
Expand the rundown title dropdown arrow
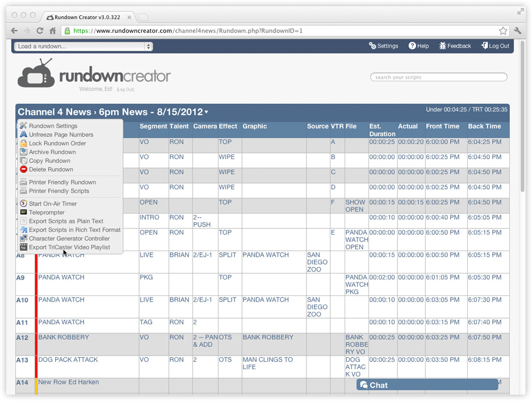(206, 112)
